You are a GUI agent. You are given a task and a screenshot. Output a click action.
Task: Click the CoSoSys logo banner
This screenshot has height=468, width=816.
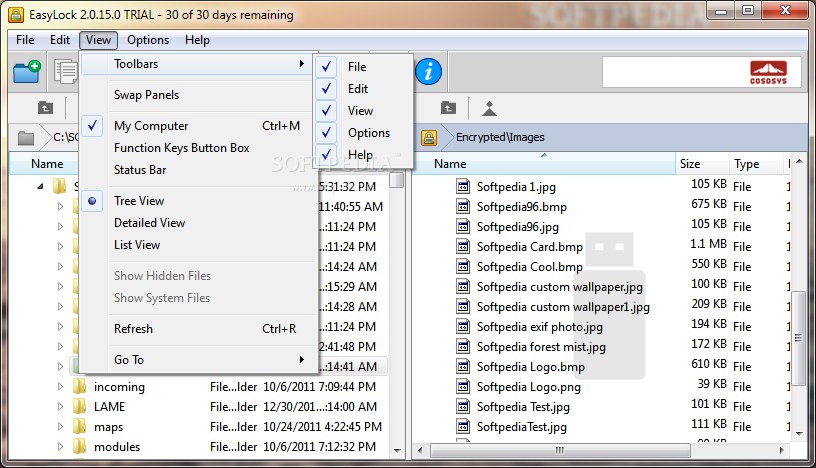pos(702,72)
